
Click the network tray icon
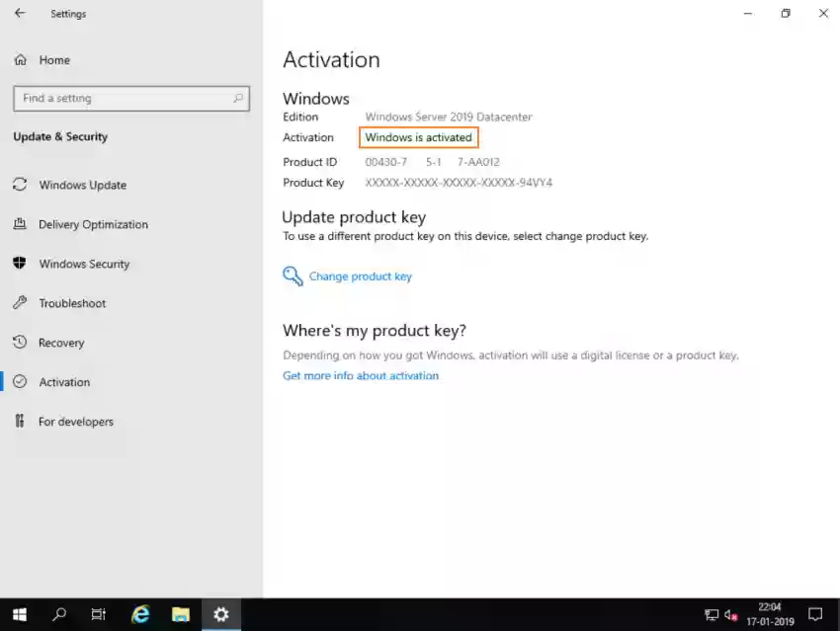[x=712, y=615]
